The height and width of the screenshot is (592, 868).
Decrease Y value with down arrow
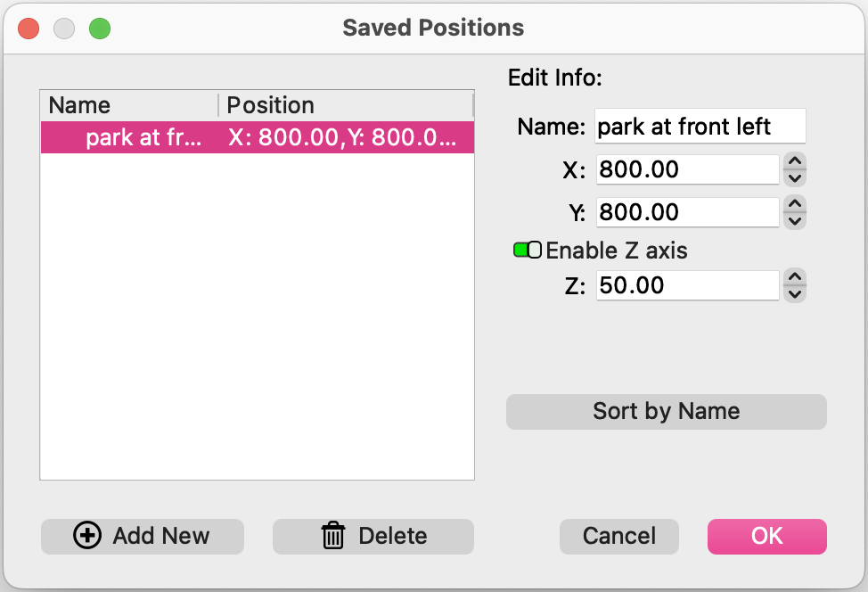point(795,221)
